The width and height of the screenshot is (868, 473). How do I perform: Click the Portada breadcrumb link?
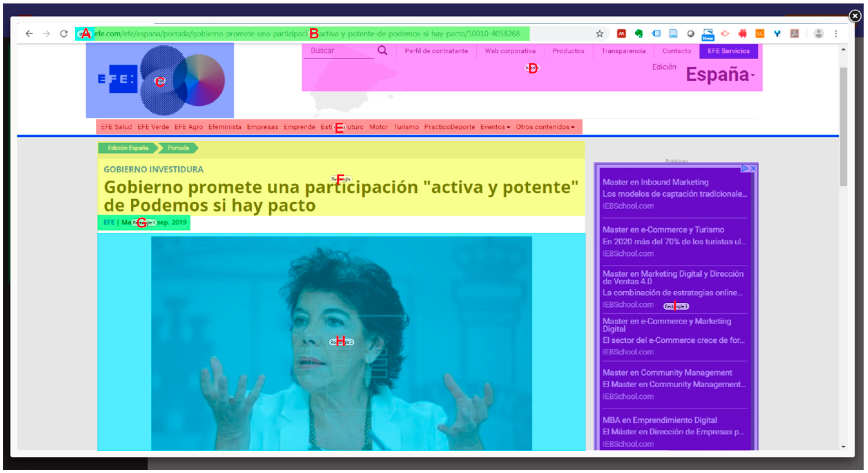[x=178, y=148]
